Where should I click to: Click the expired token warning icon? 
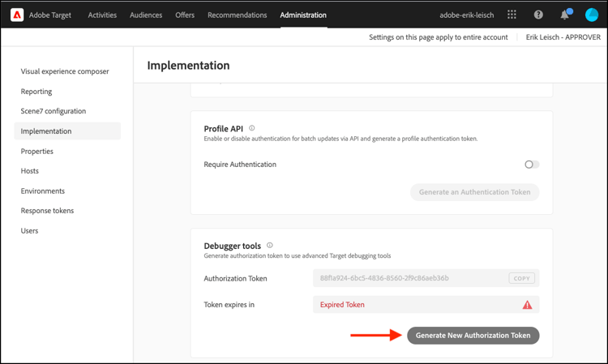[528, 305]
